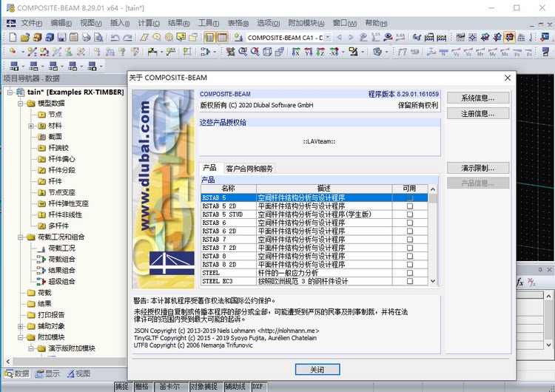The width and height of the screenshot is (555, 392).
Task: Toggle the table panel display icon
Action: point(222,37)
